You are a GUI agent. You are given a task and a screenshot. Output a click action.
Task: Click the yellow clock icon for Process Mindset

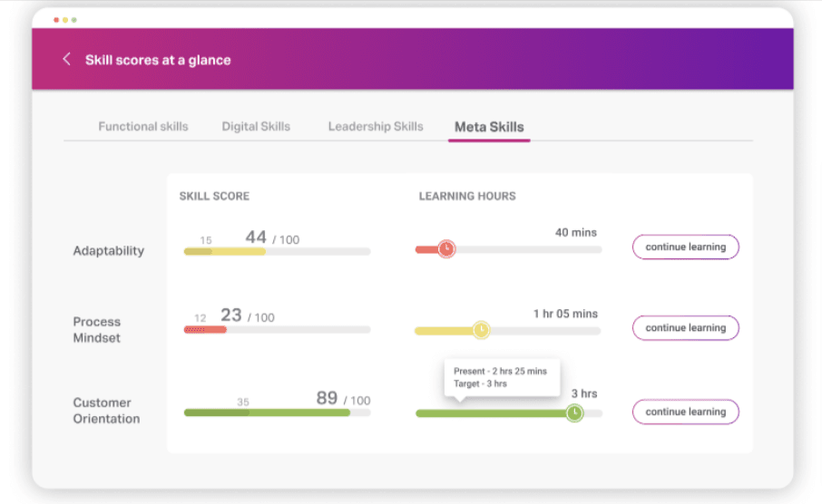(481, 330)
